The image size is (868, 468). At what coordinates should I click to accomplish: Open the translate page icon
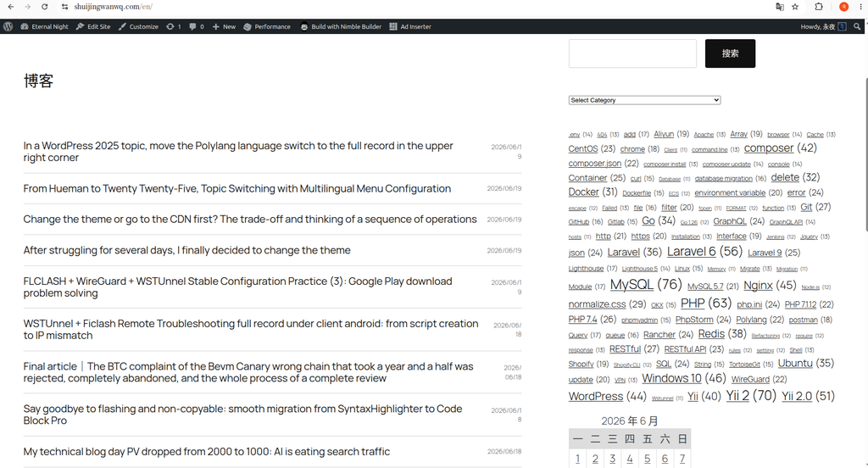[780, 7]
